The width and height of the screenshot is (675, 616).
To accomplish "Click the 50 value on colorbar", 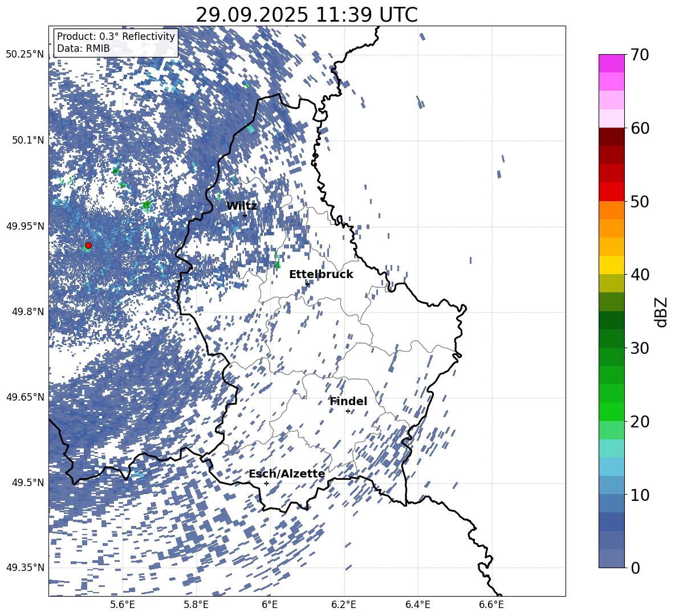I will (639, 202).
